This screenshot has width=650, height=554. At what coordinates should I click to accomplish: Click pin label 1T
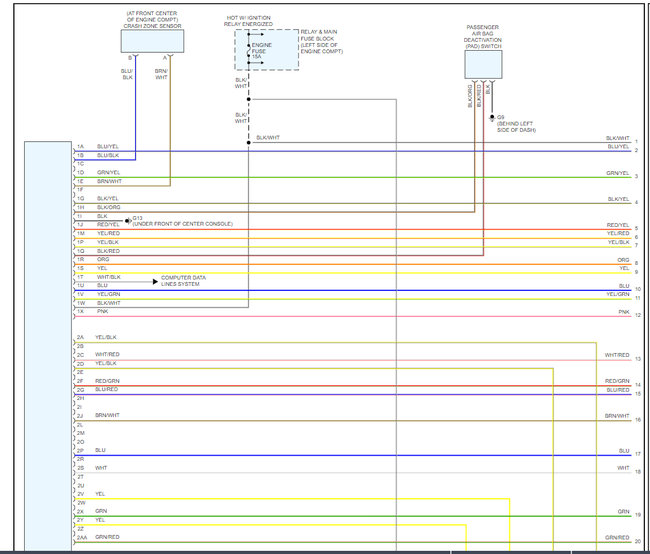(80, 277)
